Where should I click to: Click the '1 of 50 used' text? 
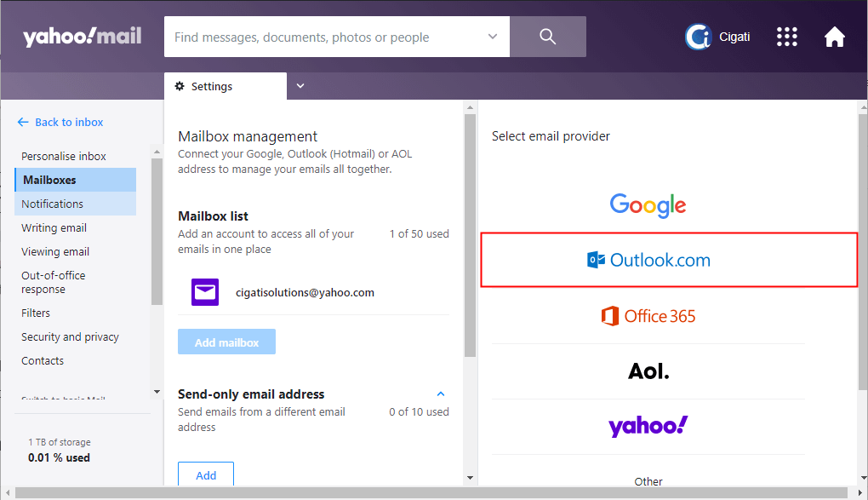(x=419, y=234)
